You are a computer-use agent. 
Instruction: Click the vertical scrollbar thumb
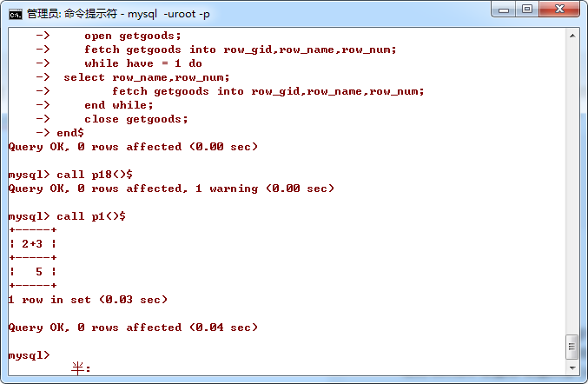click(571, 346)
